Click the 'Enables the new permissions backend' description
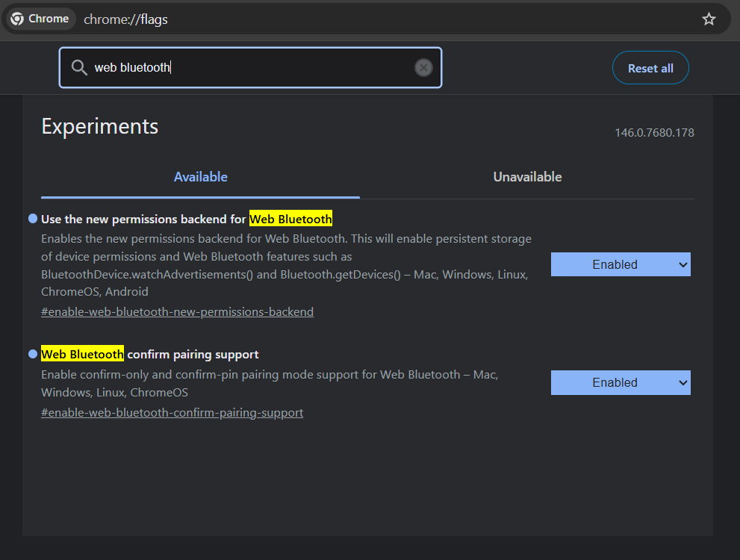Screen dimensions: 740x560 286,265
